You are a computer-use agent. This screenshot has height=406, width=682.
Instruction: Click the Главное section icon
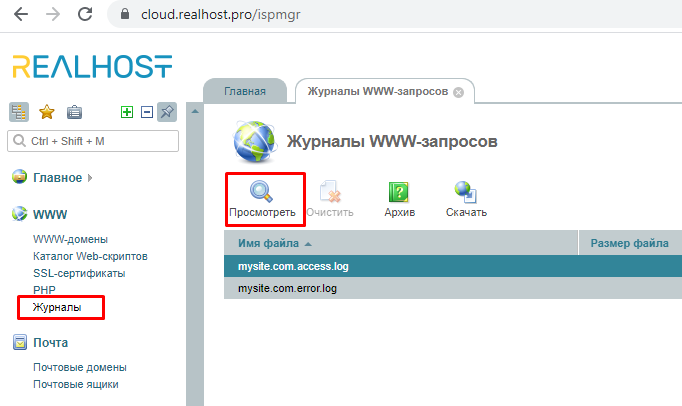tap(19, 177)
